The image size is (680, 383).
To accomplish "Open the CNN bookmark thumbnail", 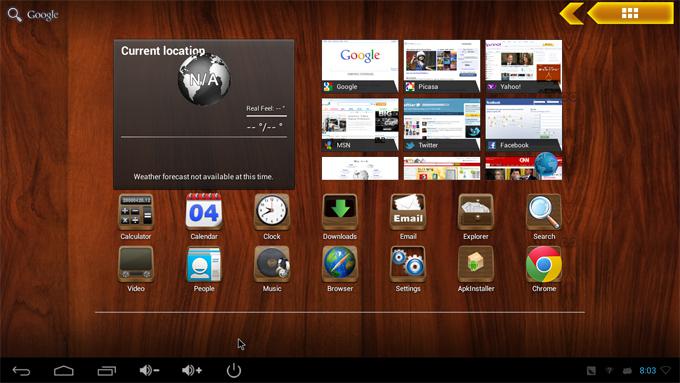I will (x=524, y=168).
